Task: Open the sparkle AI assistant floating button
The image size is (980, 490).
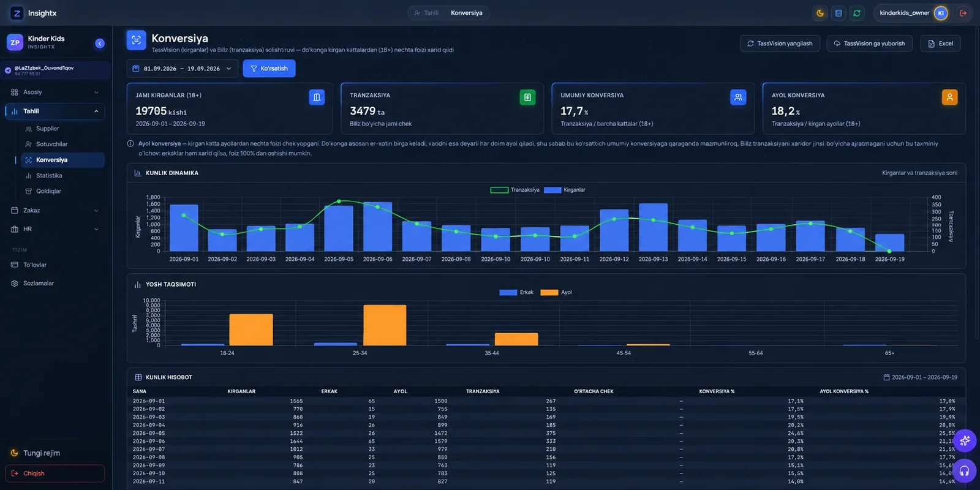Action: click(965, 440)
